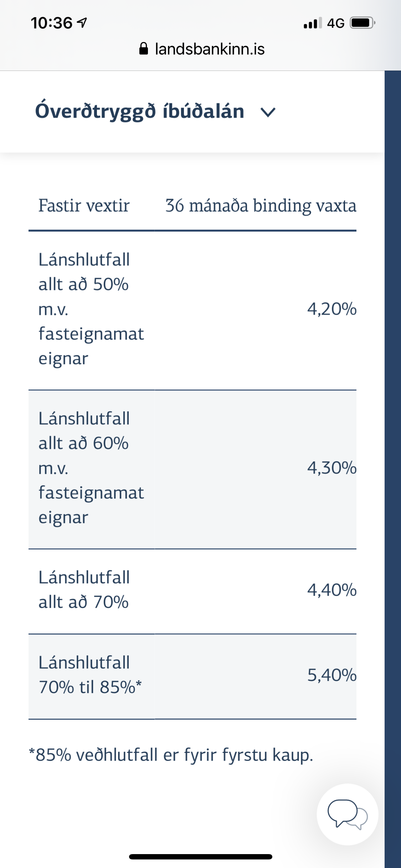The width and height of the screenshot is (401, 868).
Task: Expand the Óverðtryggð íbúðalán chevron
Action: (268, 112)
